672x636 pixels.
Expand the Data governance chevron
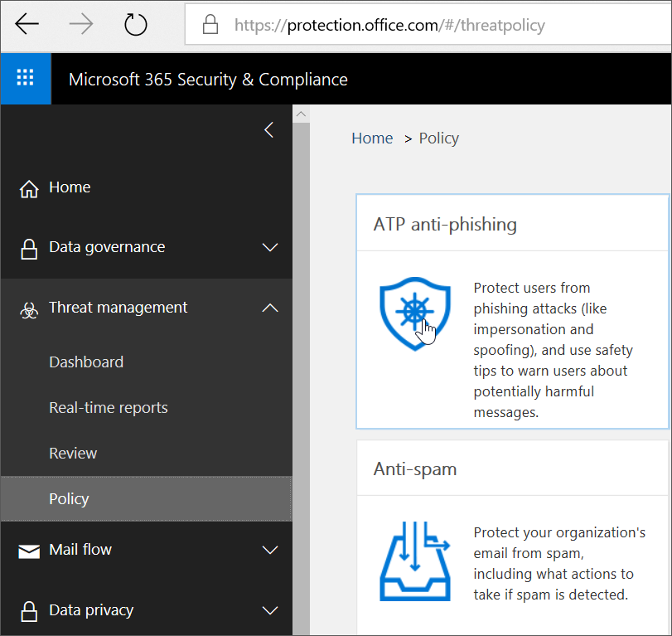point(270,247)
